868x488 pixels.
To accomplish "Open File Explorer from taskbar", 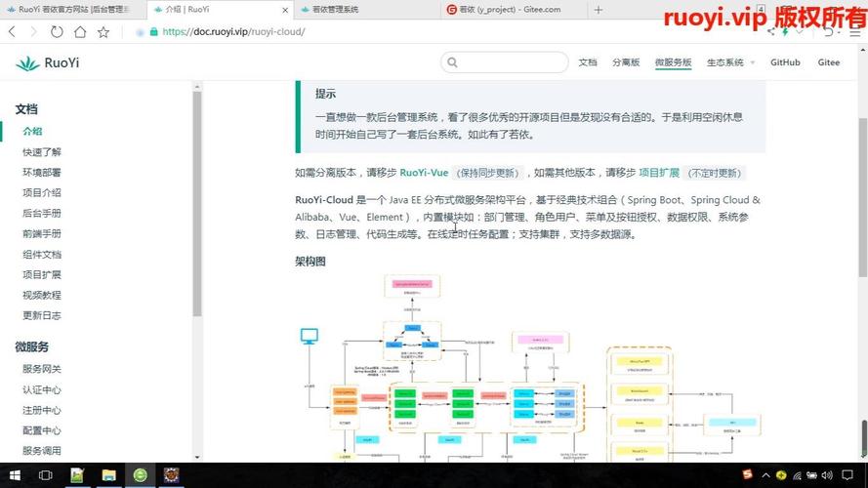I will (x=109, y=475).
